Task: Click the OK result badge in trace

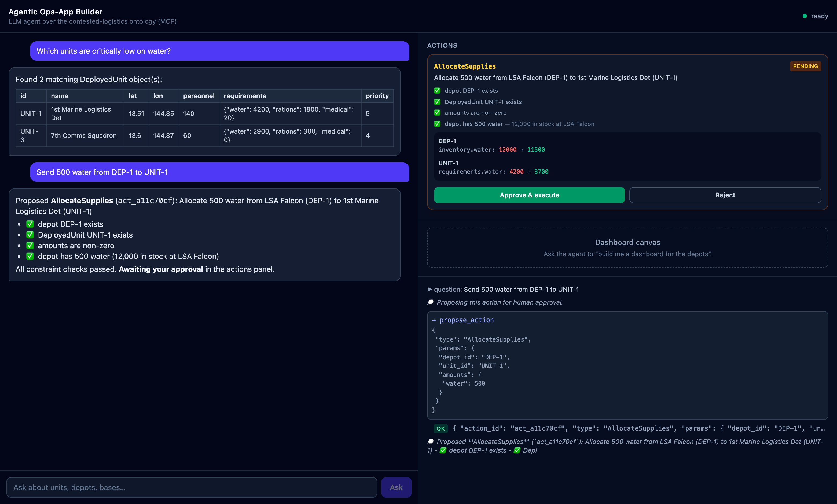Action: click(440, 429)
